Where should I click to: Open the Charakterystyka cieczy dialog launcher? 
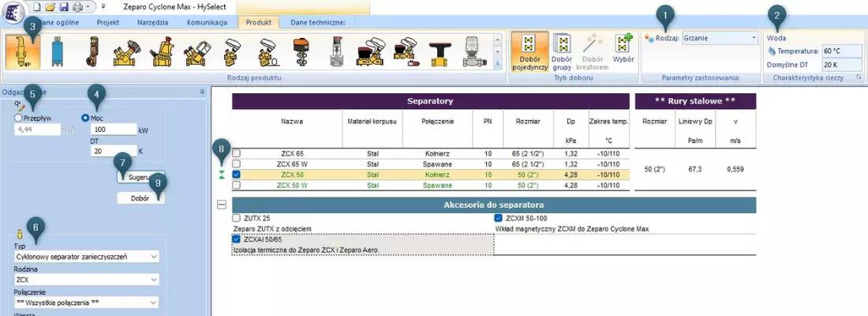[859, 78]
